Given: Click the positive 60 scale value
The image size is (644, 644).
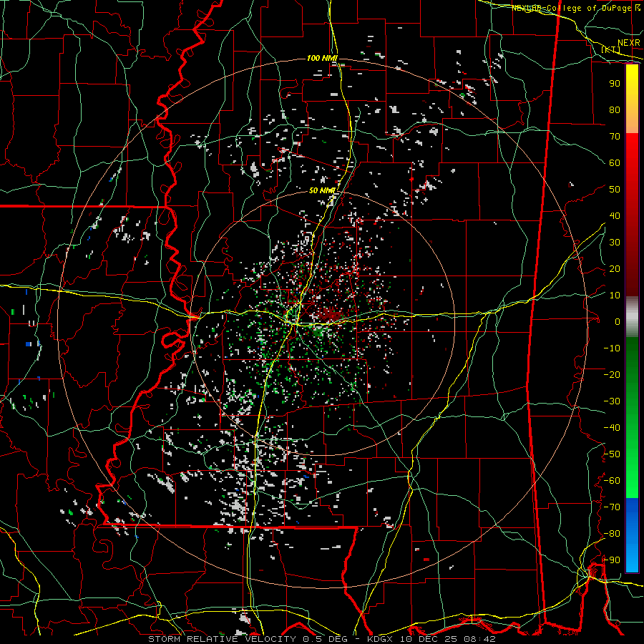Looking at the screenshot, I should 615,163.
